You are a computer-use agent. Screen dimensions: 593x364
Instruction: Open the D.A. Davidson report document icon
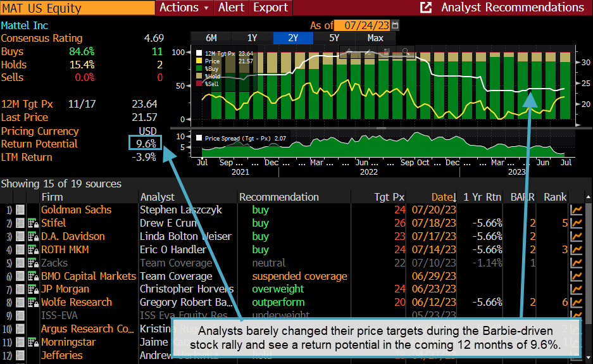tap(20, 237)
